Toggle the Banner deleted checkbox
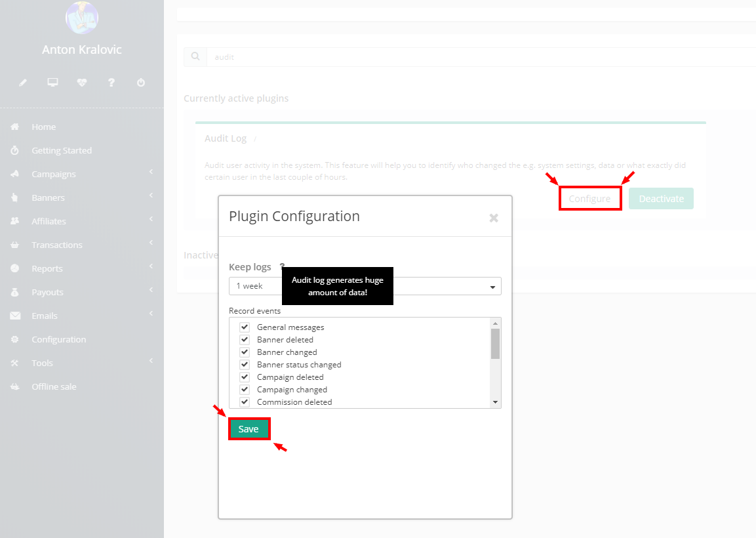Image resolution: width=756 pixels, height=538 pixels. point(245,339)
